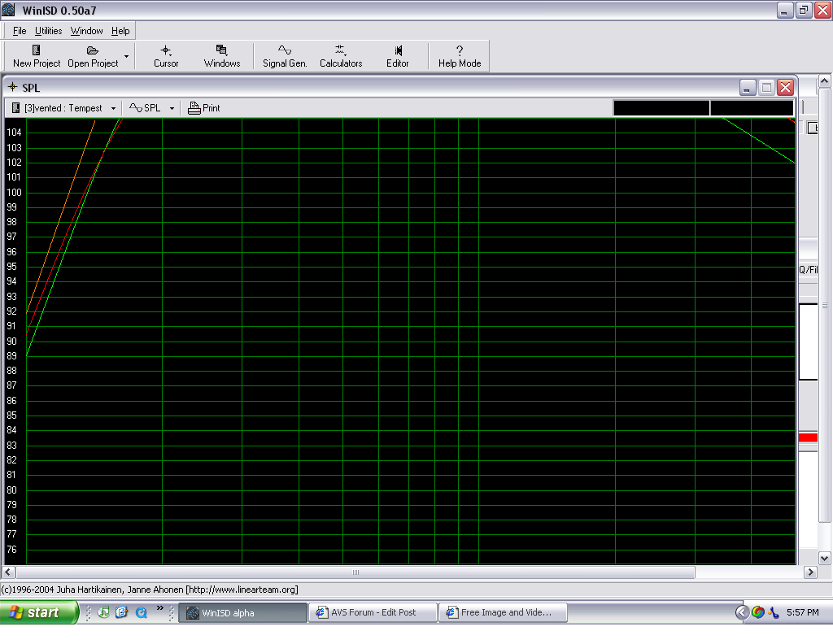Click the Open Project folder icon

93,50
